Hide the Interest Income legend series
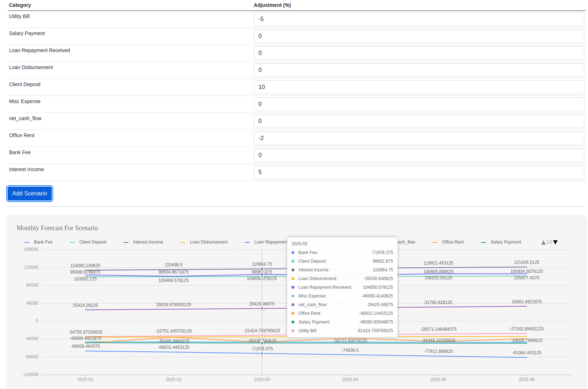This screenshot has width=588, height=389. point(144,242)
